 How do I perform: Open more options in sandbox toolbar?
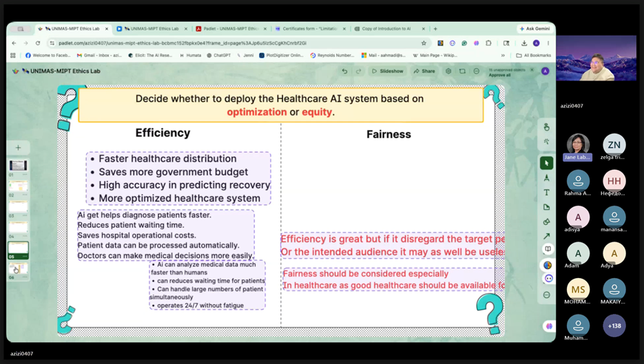(x=546, y=295)
